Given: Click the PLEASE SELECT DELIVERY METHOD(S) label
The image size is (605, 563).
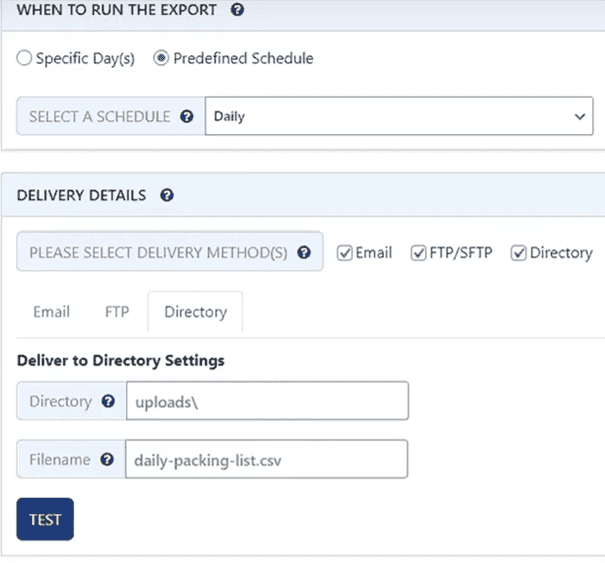Looking at the screenshot, I should click(x=158, y=253).
